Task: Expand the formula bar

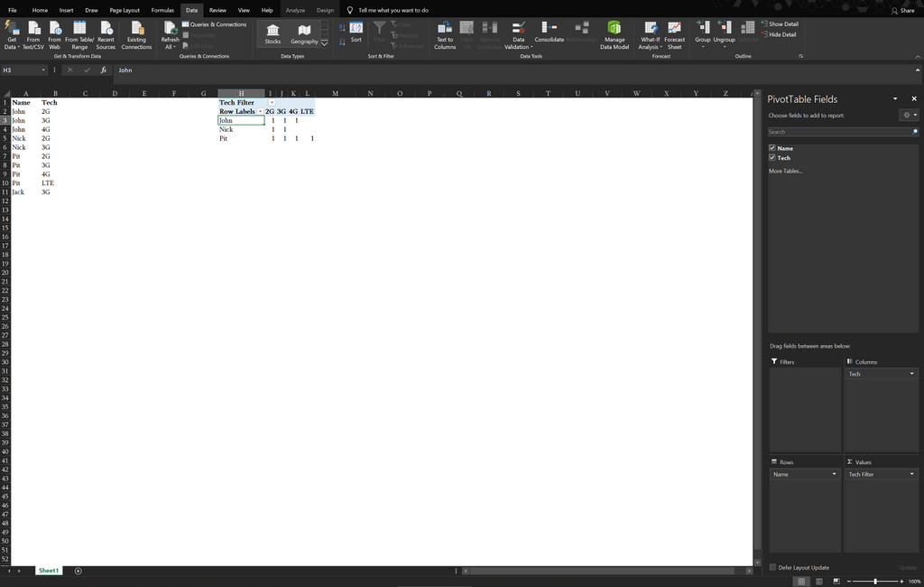Action: click(918, 70)
